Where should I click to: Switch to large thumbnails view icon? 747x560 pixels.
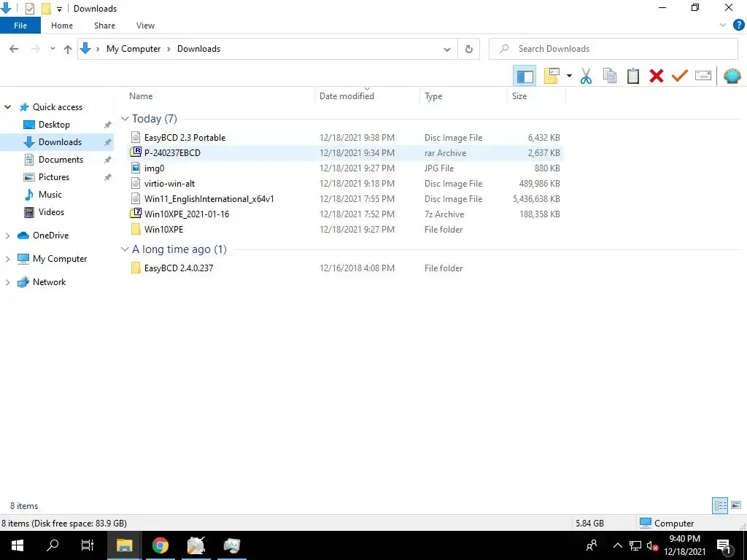pyautogui.click(x=736, y=505)
